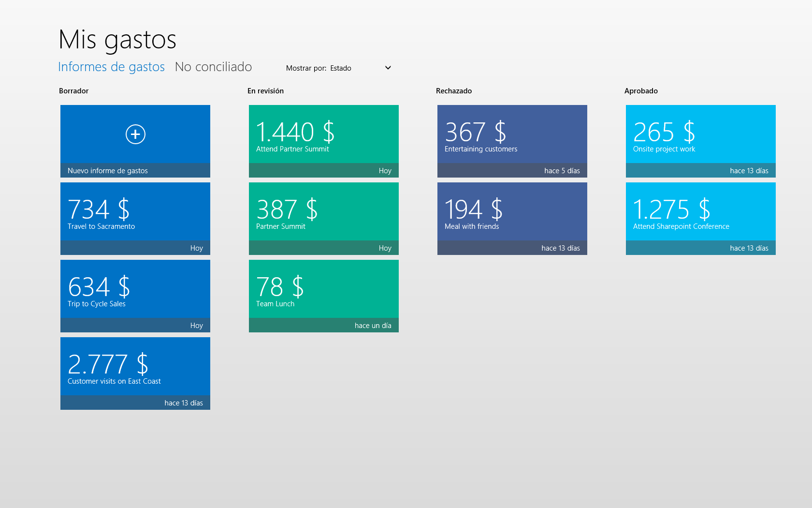The width and height of the screenshot is (812, 508).
Task: Open the Attend Partner Summit 1.440 $ tile
Action: 324,141
